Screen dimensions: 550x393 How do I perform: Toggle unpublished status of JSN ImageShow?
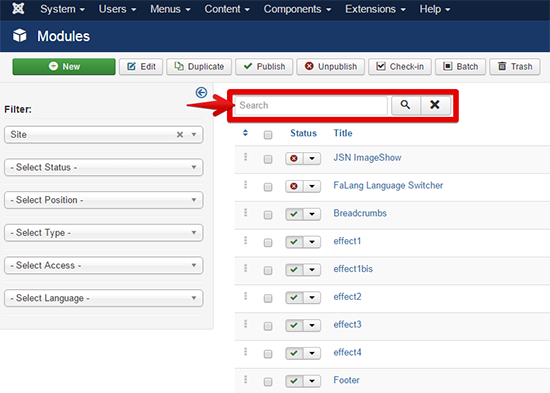[294, 159]
